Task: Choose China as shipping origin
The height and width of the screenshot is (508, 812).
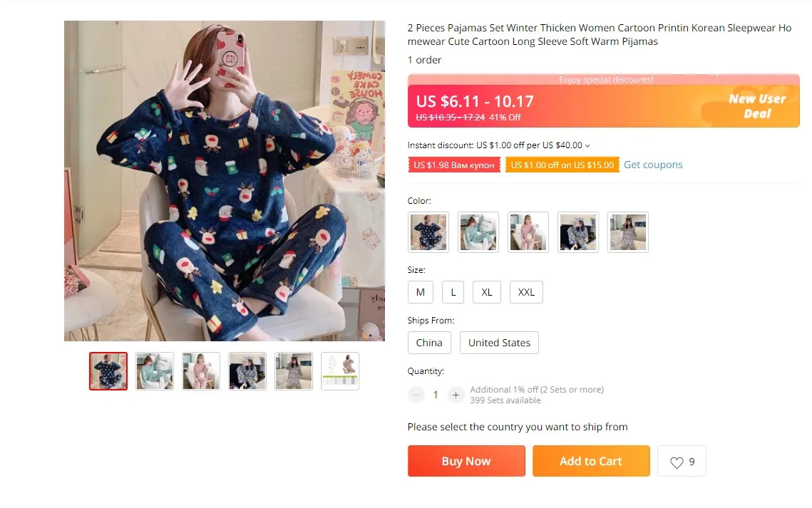Action: point(429,343)
